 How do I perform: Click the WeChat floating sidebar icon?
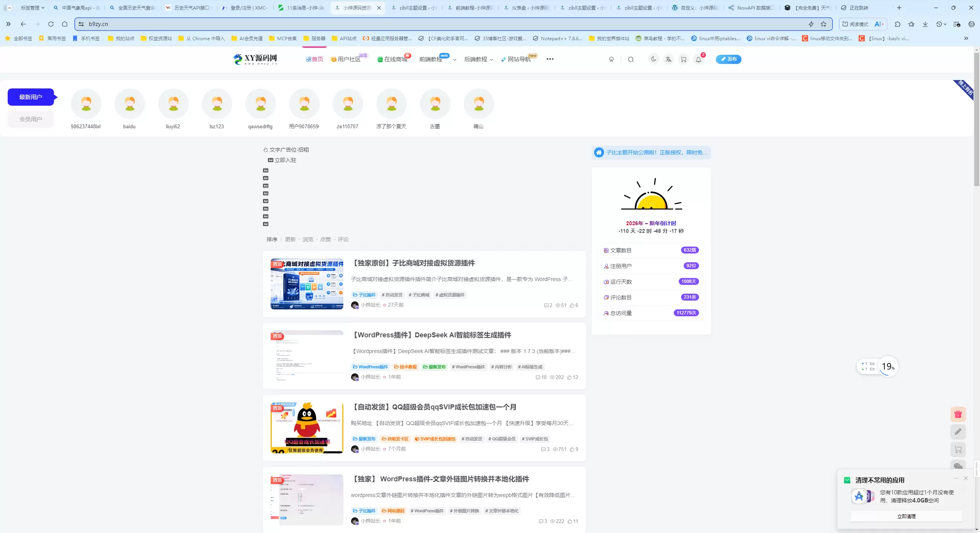tap(958, 465)
